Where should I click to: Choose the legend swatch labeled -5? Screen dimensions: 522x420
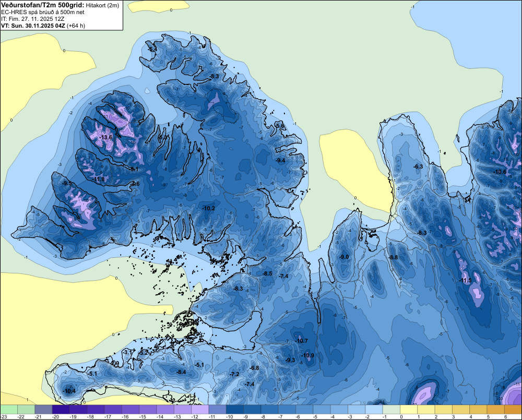pos(322,410)
